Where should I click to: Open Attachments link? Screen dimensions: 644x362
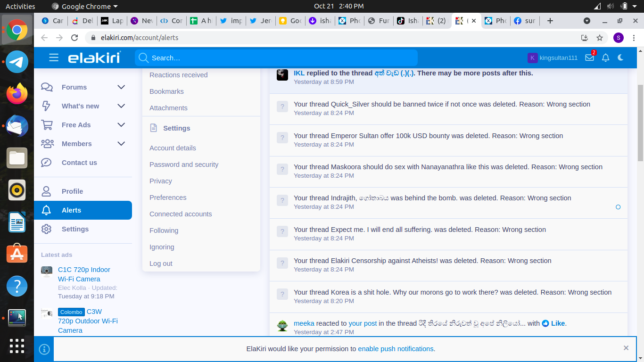pyautogui.click(x=168, y=108)
